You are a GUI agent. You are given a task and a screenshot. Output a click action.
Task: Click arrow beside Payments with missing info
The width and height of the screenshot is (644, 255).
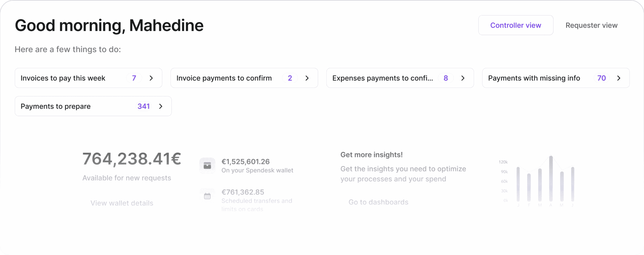click(619, 78)
